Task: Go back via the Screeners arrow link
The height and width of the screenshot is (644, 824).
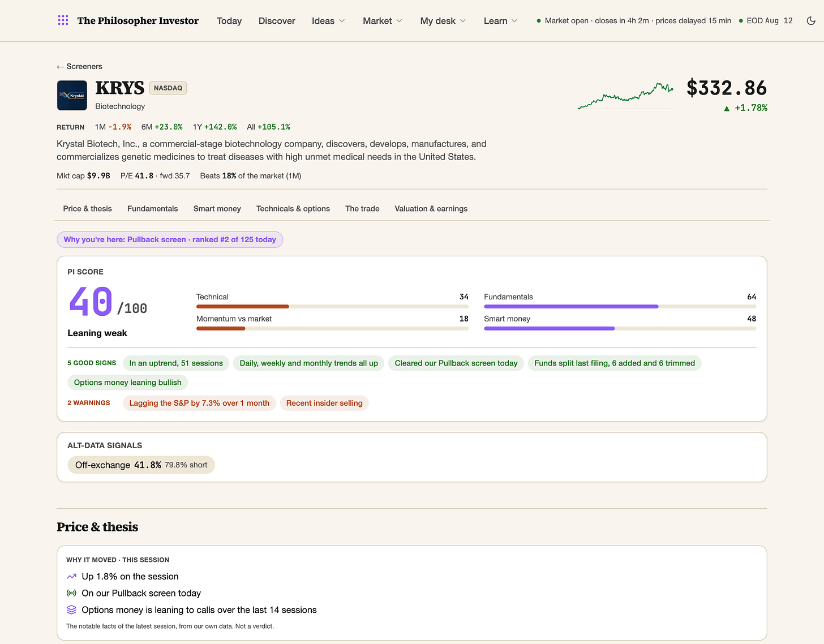Action: point(79,66)
